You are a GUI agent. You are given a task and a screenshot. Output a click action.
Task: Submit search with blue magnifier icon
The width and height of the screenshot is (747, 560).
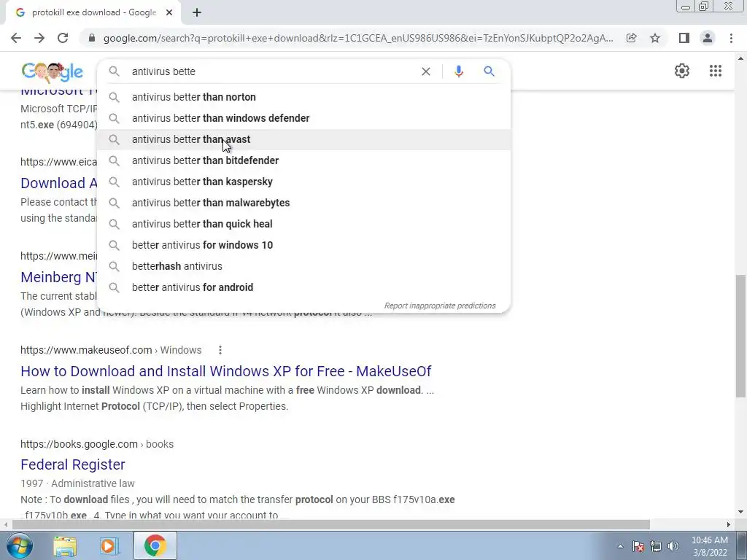point(489,71)
